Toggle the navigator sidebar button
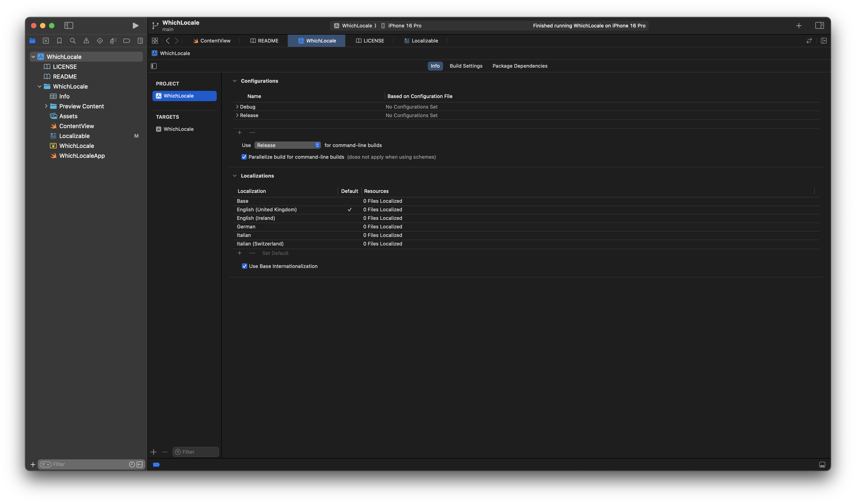 [69, 25]
